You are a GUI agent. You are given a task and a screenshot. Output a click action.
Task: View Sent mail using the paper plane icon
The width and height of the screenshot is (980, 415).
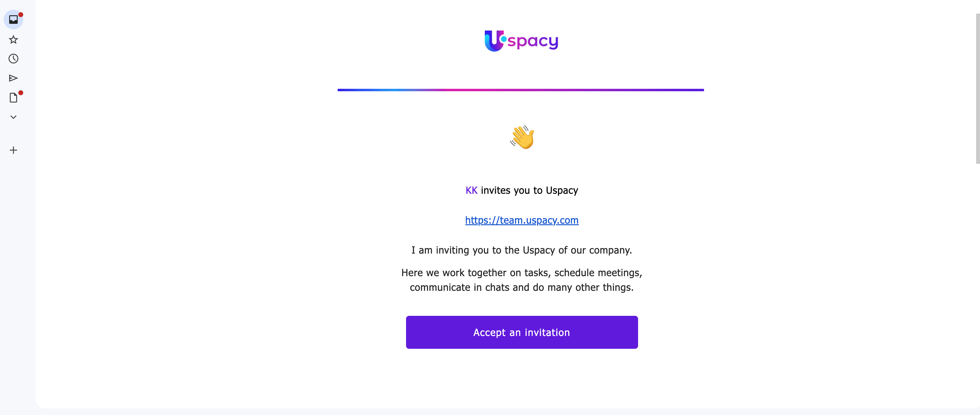(x=14, y=78)
